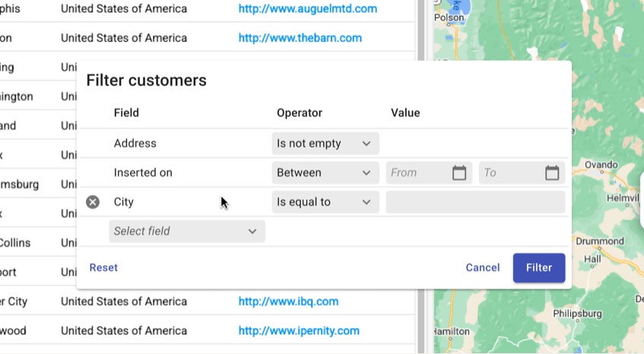Screen dimensions: 644x354
Task: Open the ipernity.com link
Action: point(299,330)
